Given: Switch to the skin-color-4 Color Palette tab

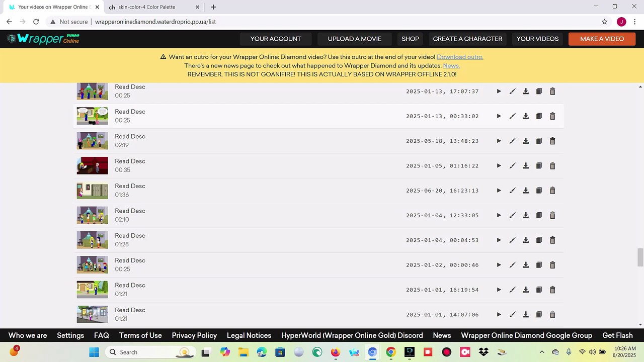Looking at the screenshot, I should 154,7.
